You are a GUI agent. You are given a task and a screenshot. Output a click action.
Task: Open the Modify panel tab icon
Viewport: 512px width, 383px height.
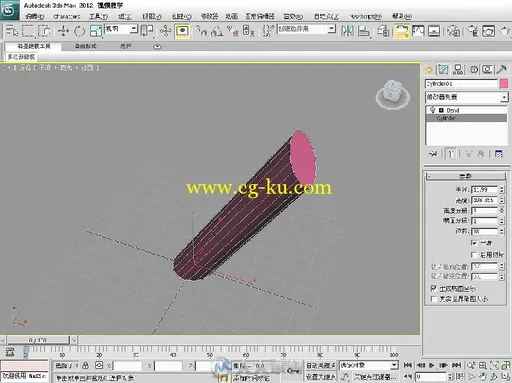pyautogui.click(x=443, y=70)
